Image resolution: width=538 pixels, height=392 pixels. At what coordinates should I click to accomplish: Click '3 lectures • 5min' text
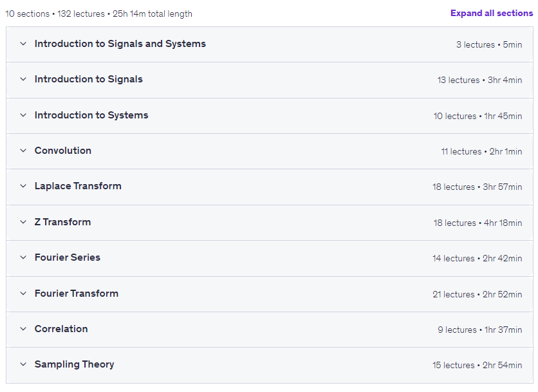coord(489,44)
